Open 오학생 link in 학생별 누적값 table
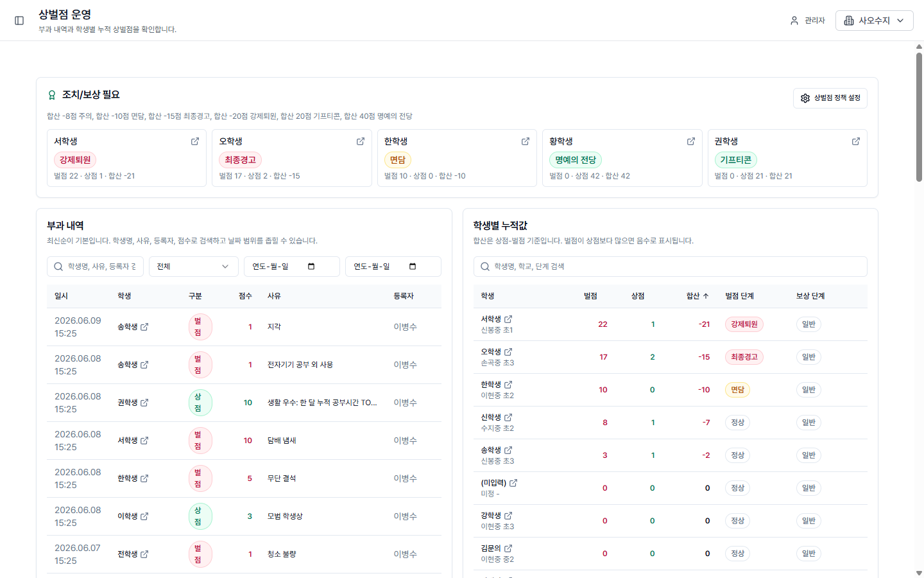 coord(497,352)
